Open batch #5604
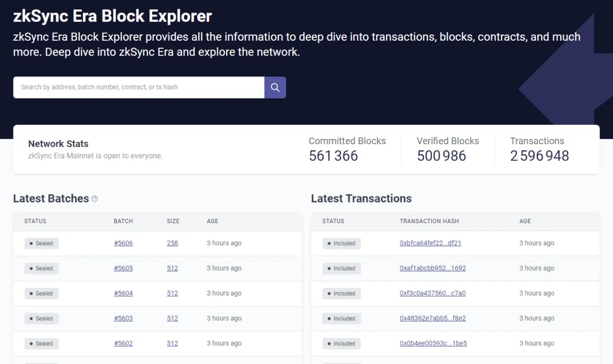 click(123, 293)
